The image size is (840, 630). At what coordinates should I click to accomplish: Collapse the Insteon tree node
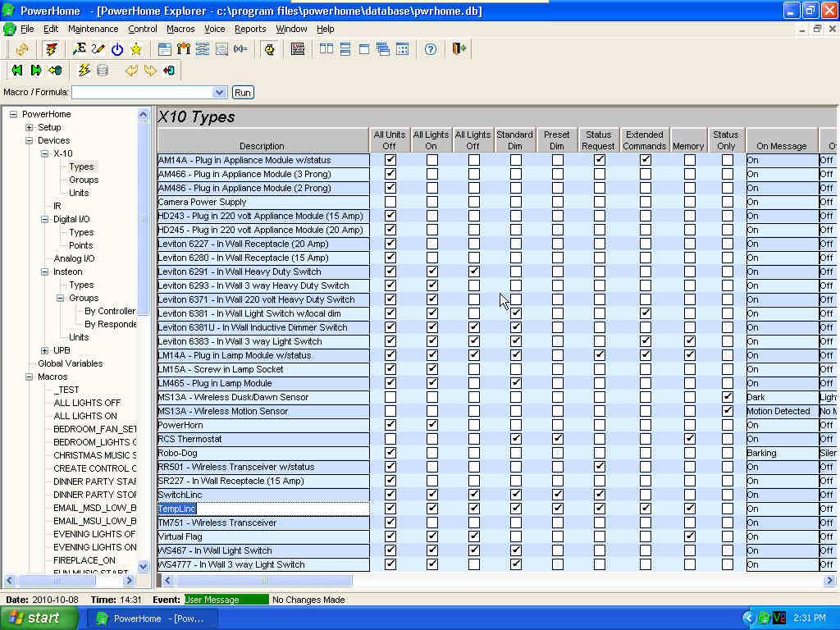pos(44,272)
